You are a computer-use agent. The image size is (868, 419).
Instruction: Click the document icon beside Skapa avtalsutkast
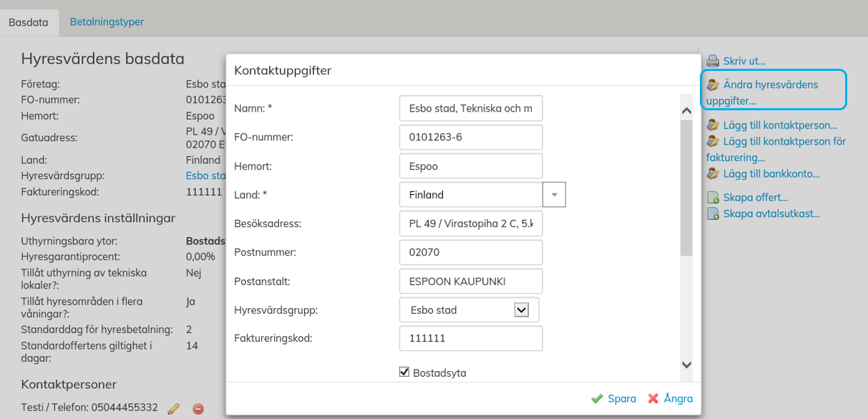click(x=713, y=213)
